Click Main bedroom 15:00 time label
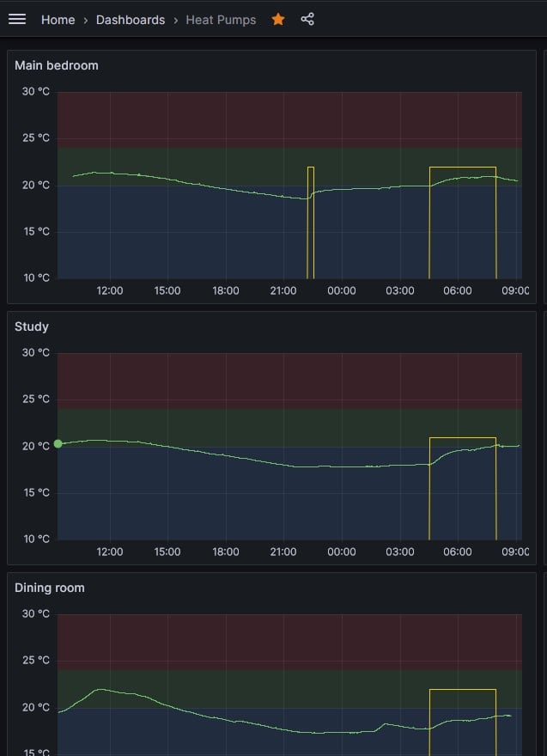This screenshot has height=756, width=547. point(167,290)
